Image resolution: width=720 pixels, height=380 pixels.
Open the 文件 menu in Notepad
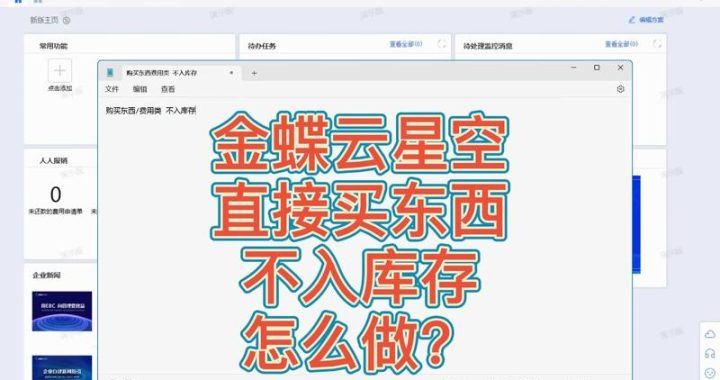pyautogui.click(x=112, y=89)
